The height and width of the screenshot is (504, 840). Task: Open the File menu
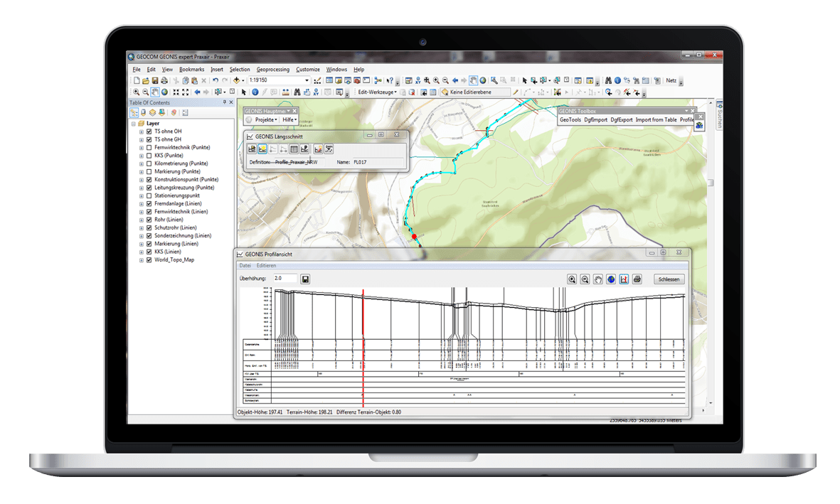tap(137, 69)
